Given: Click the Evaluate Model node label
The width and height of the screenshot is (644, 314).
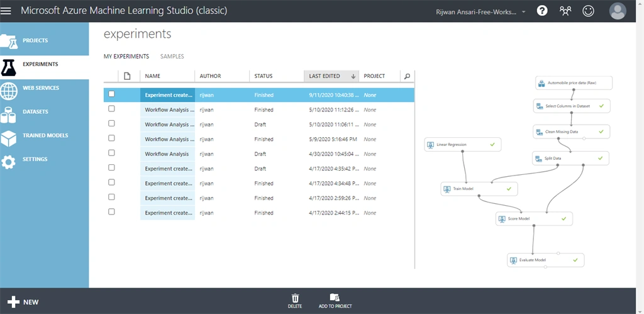Looking at the screenshot, I should [x=532, y=260].
